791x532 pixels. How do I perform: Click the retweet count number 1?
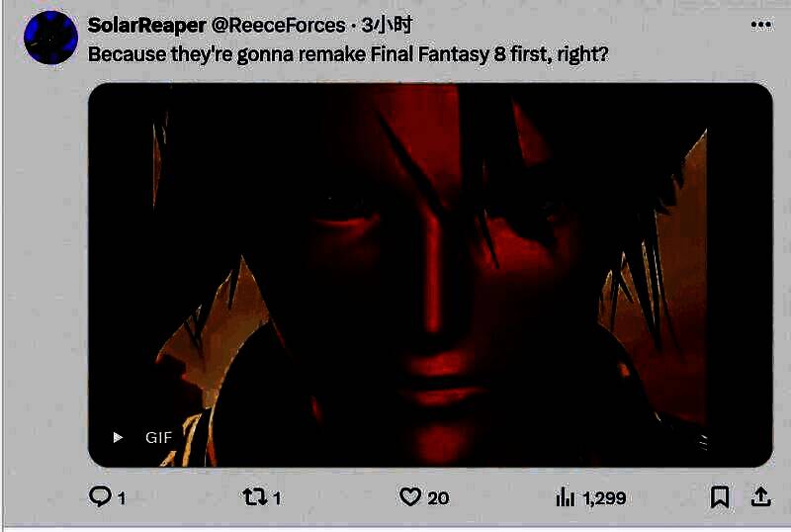[277, 498]
